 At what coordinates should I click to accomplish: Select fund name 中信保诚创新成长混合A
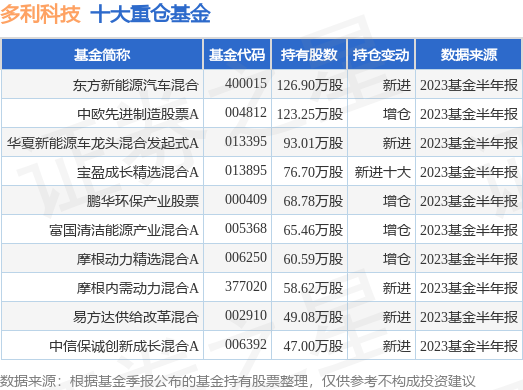click(x=124, y=346)
